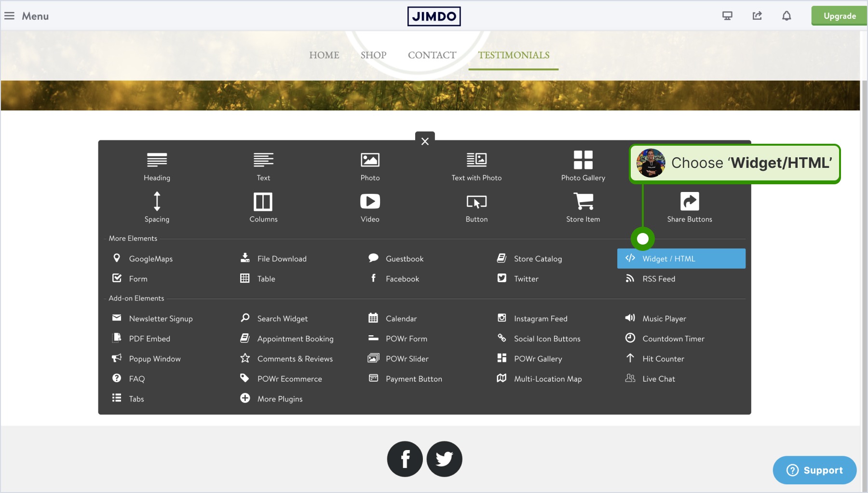Add the Twitter element

(518, 278)
